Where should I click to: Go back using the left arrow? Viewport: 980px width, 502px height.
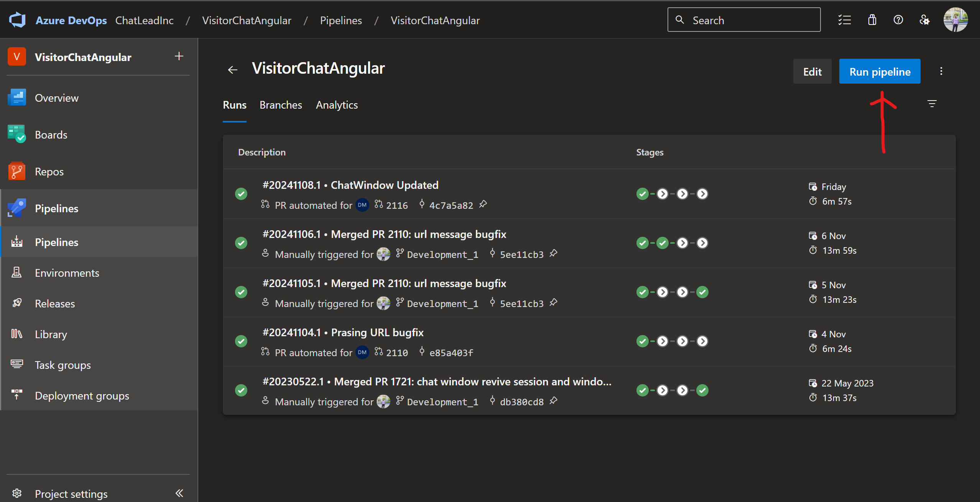232,70
